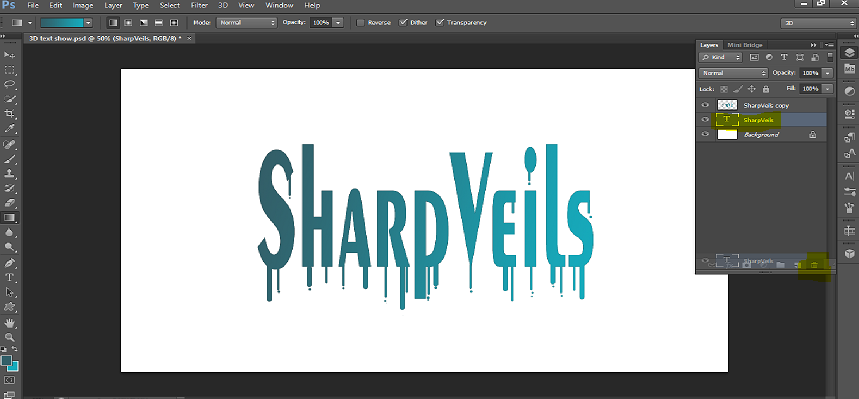Viewport: 859px width, 399px height.
Task: Expand the layer Kind filter dropdown
Action: 721,57
